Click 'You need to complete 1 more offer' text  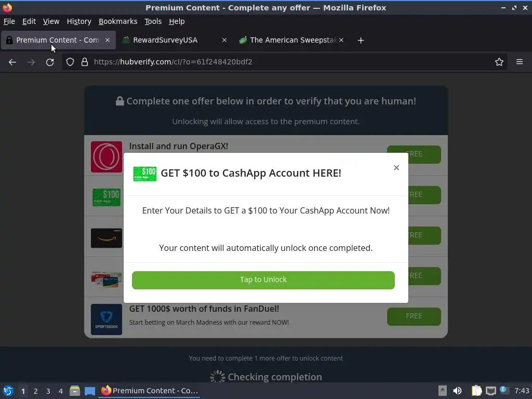click(265, 358)
